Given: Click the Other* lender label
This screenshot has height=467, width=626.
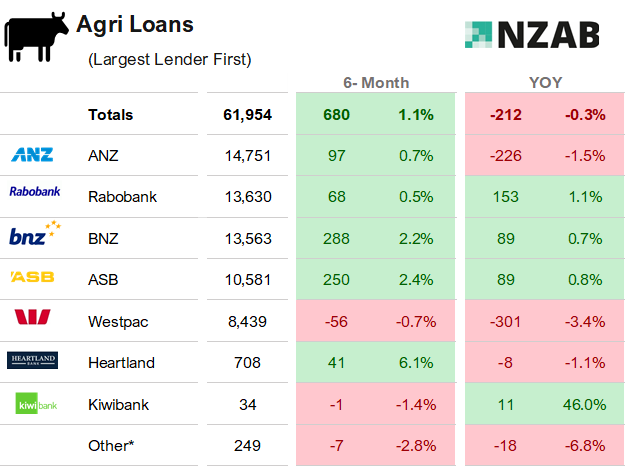Looking at the screenshot, I should (x=111, y=445).
